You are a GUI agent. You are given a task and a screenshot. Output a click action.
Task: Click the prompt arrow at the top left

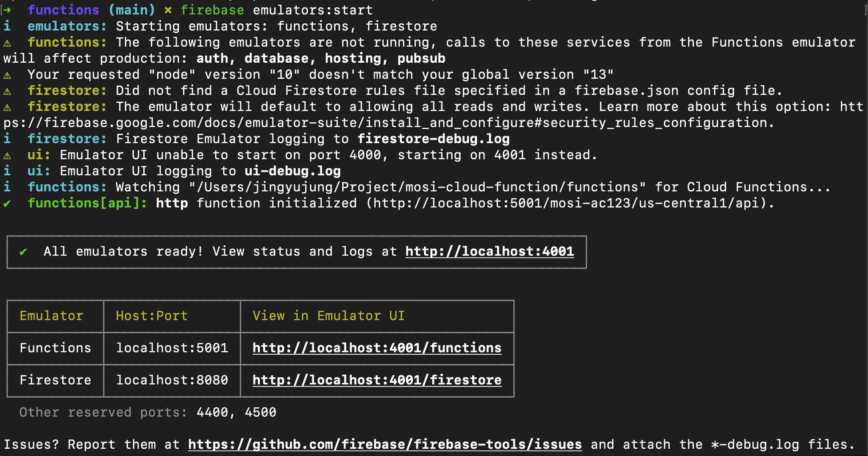(x=7, y=10)
